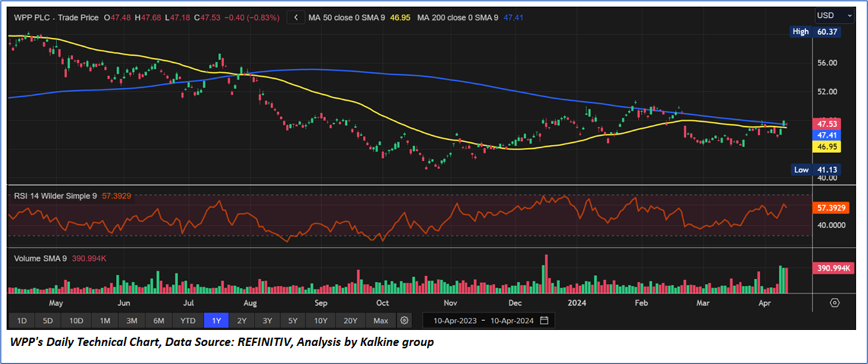Select the 1Y time range

[216, 320]
